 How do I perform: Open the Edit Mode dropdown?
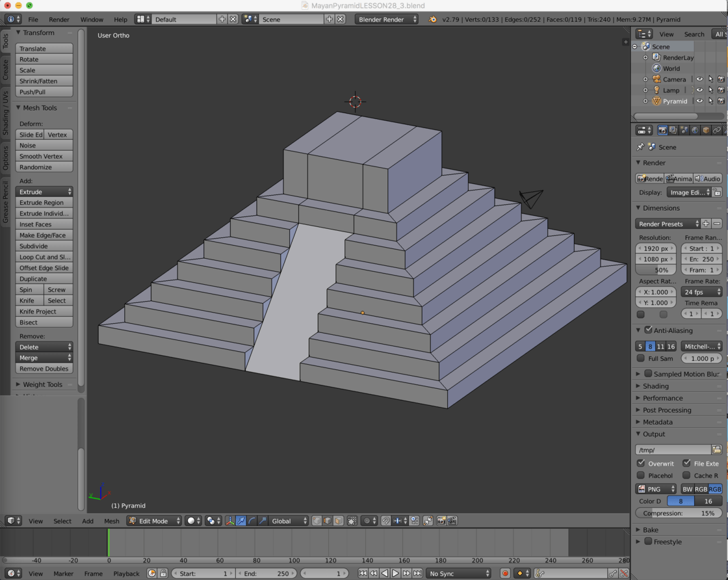(153, 521)
